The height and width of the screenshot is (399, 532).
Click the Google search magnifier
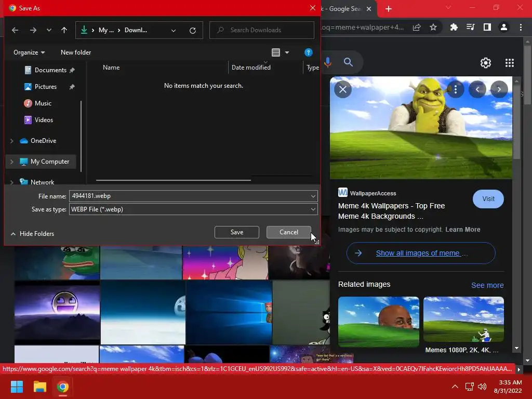(x=348, y=62)
